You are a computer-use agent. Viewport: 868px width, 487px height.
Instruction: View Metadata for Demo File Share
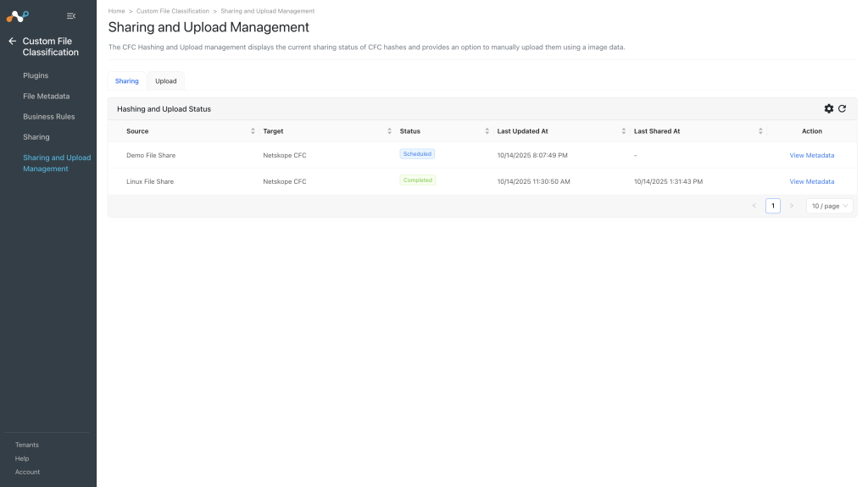811,156
